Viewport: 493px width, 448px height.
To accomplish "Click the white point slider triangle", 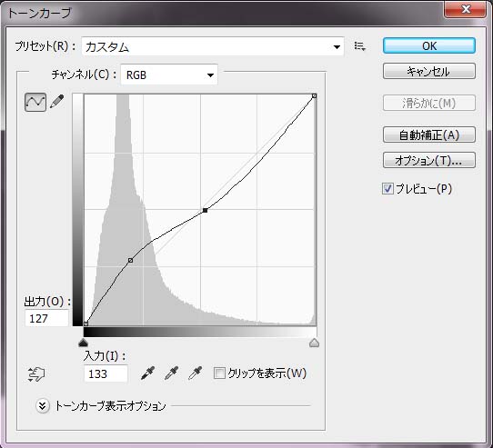I will pyautogui.click(x=314, y=343).
